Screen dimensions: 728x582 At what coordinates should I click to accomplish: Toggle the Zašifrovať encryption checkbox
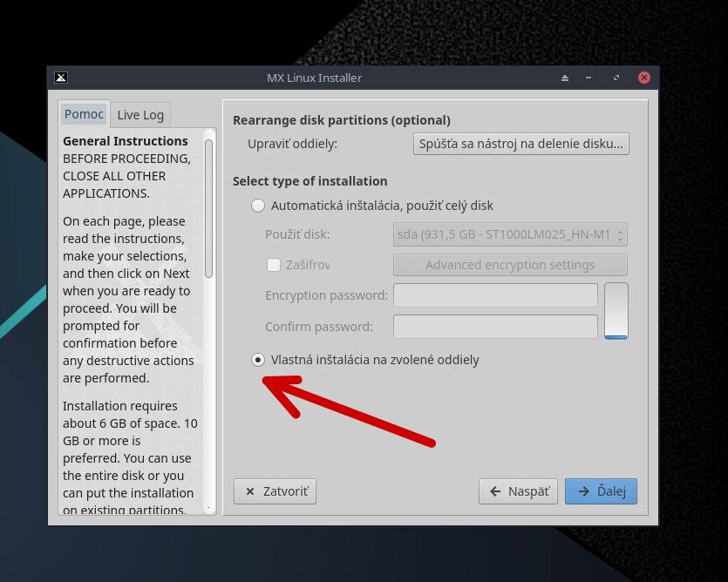pos(274,265)
